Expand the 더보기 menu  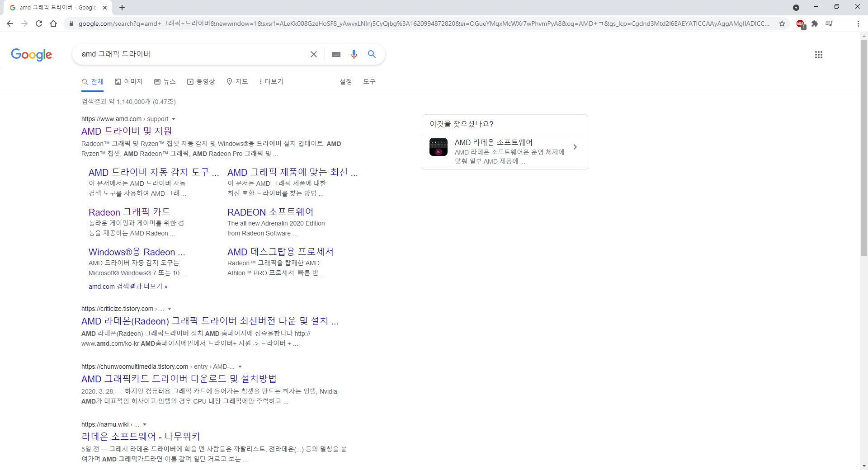pos(271,81)
